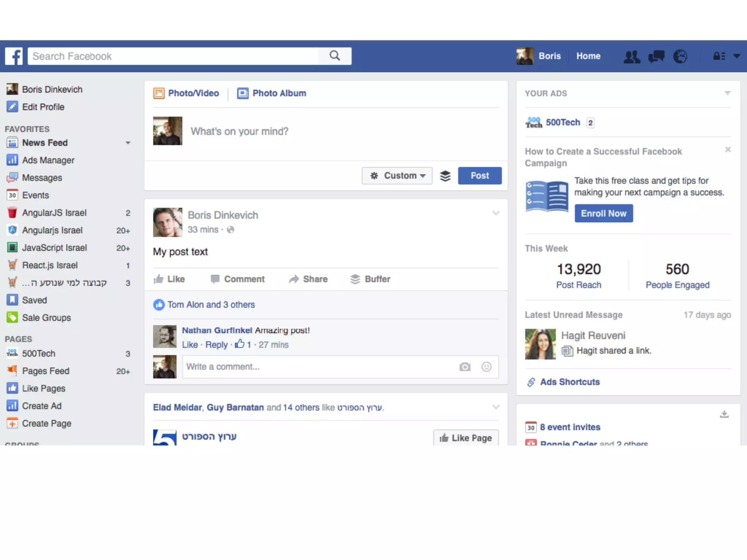The width and height of the screenshot is (747, 560).
Task: Open the account menu arrow in top bar
Action: click(x=737, y=56)
